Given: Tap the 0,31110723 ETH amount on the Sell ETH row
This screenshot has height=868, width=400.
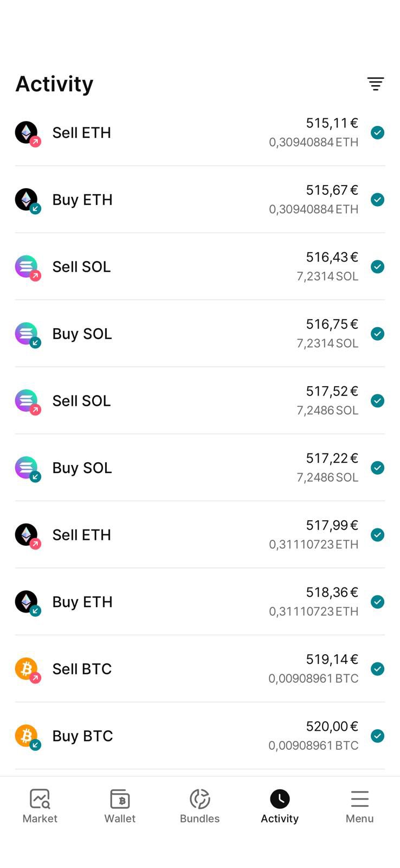Looking at the screenshot, I should (313, 544).
